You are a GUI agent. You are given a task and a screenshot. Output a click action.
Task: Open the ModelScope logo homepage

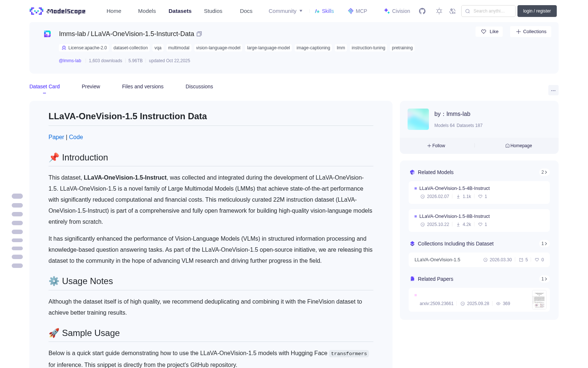(x=58, y=11)
